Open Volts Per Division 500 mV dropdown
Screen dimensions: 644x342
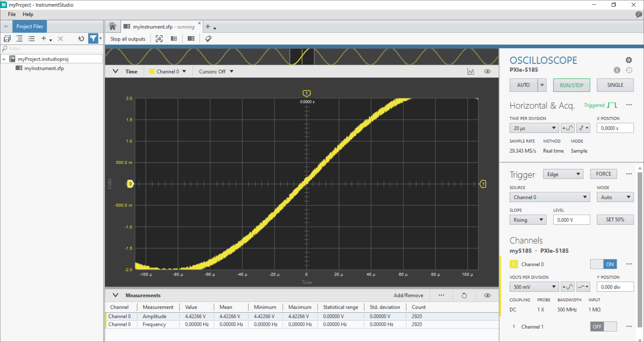[534, 287]
